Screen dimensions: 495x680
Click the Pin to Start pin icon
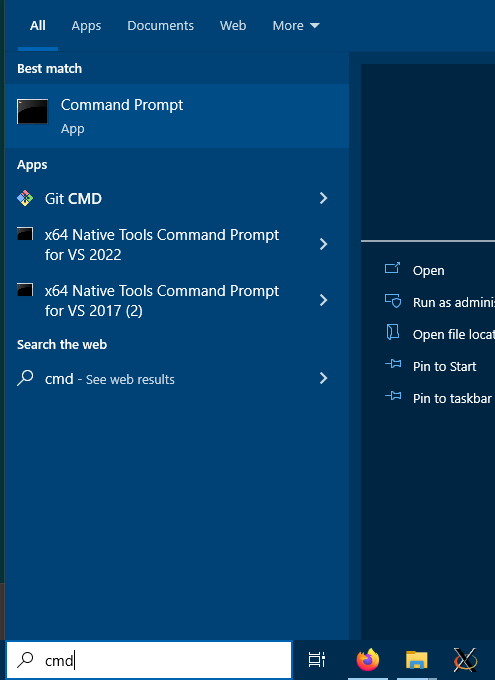(393, 364)
